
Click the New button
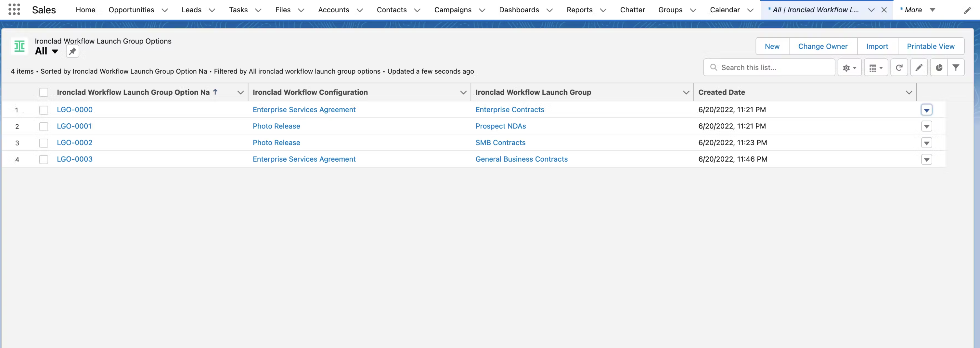[772, 46]
